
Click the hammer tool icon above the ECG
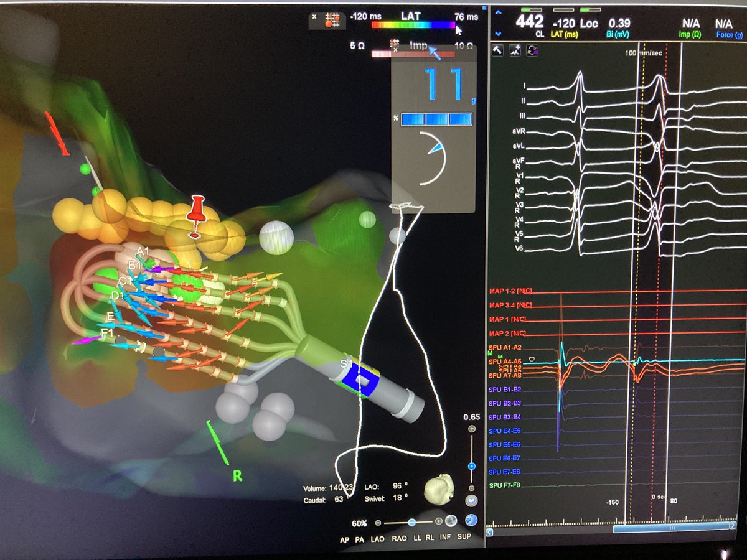(498, 50)
